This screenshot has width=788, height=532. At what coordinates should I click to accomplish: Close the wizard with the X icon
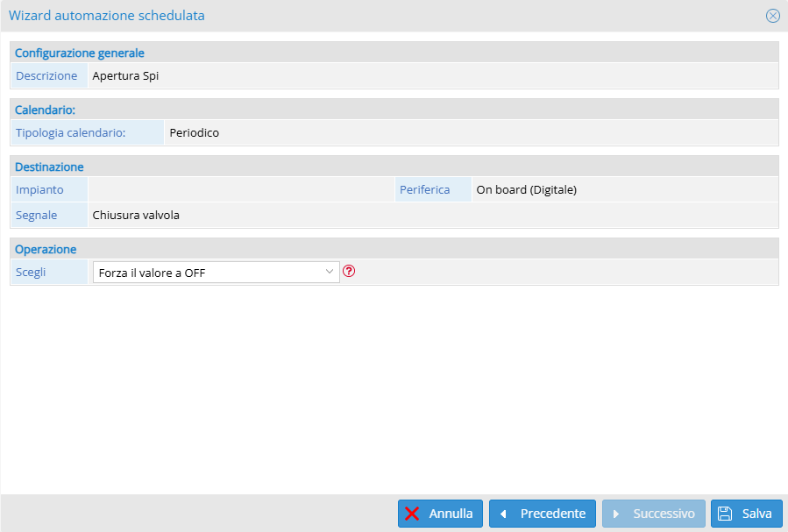(x=773, y=16)
